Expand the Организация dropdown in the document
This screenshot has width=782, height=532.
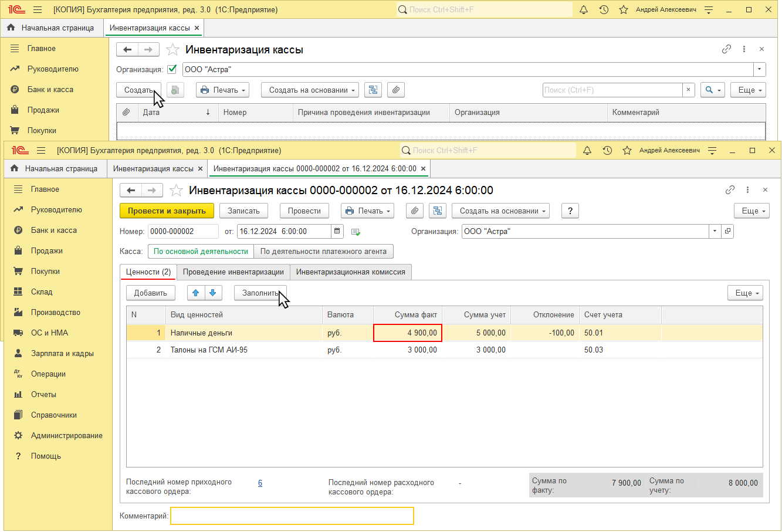(x=715, y=232)
